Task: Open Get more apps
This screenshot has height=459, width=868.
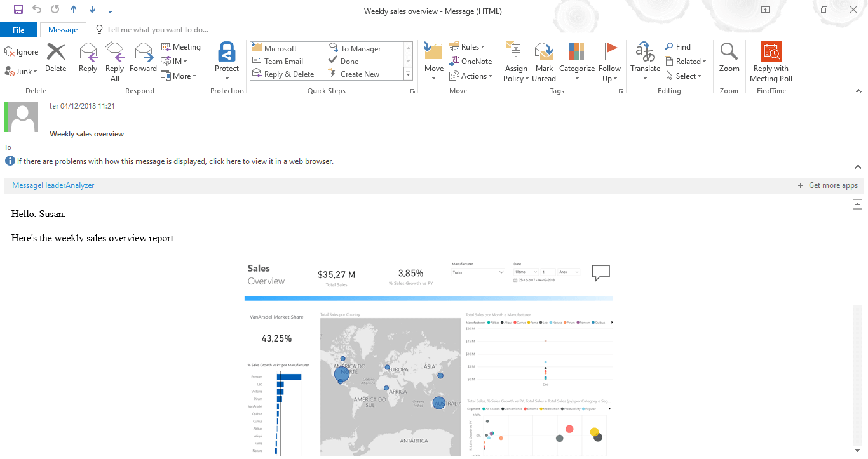Action: (x=828, y=185)
